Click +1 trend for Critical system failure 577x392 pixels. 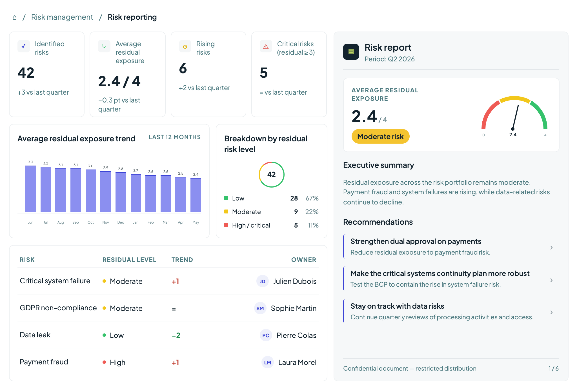tap(175, 281)
